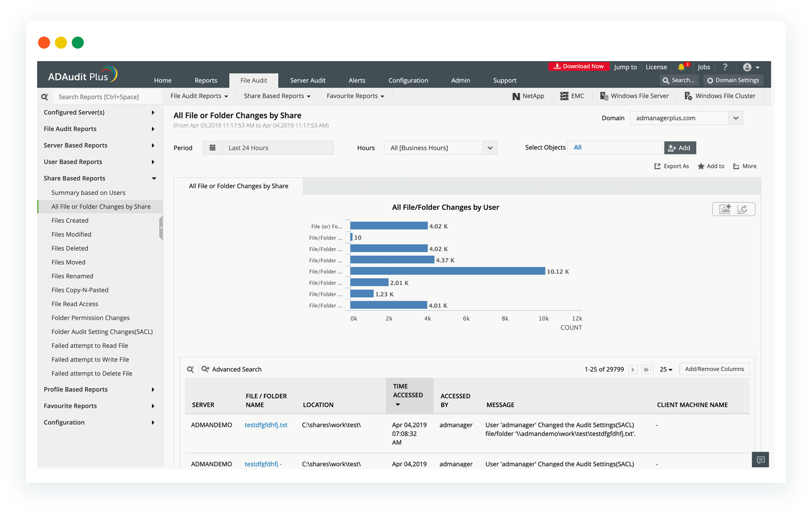Open the Domain dropdown admanagerplus.com

click(x=686, y=118)
